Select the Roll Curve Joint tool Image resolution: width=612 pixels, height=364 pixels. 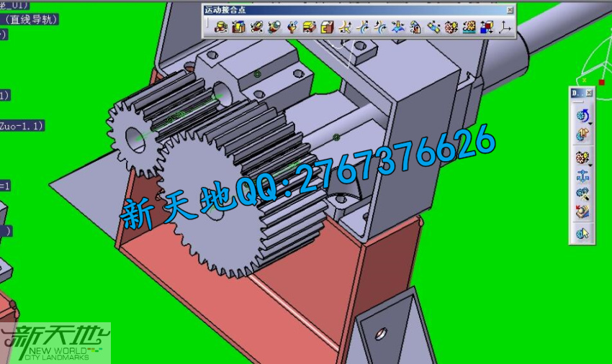(380, 27)
